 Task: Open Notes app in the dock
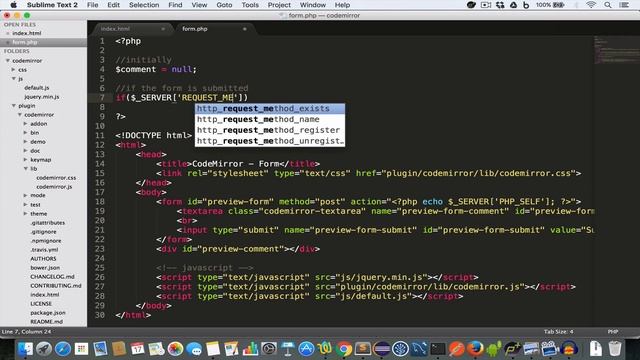(x=213, y=349)
